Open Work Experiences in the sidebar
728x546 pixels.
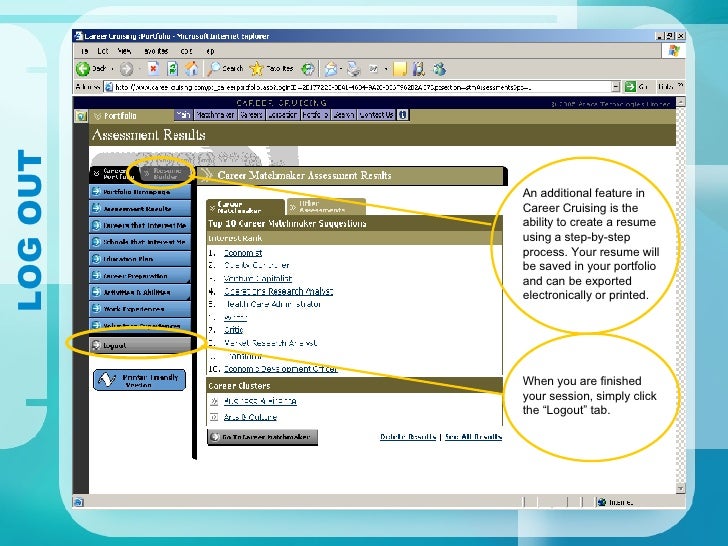[140, 309]
